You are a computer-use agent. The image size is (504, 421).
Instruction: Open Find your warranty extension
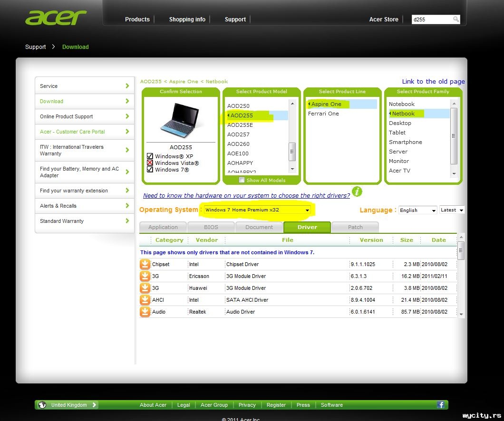click(x=85, y=191)
